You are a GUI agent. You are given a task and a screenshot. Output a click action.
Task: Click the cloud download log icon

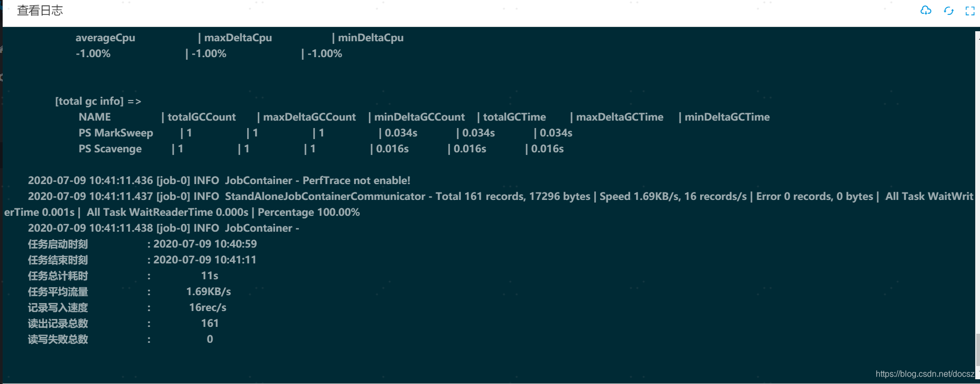pyautogui.click(x=925, y=11)
